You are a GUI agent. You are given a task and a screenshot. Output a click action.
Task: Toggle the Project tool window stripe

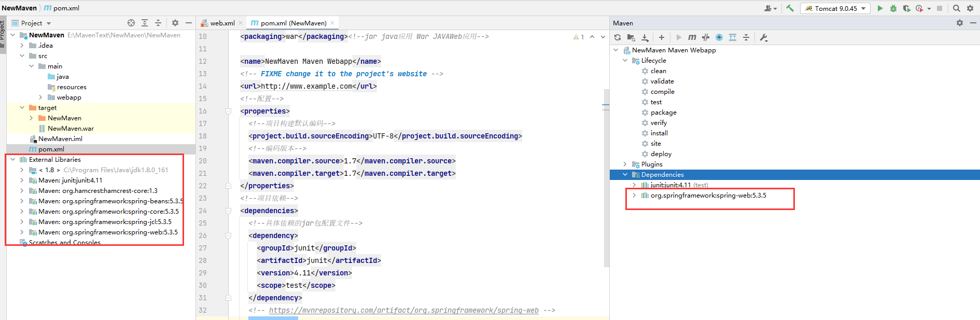click(x=3, y=31)
